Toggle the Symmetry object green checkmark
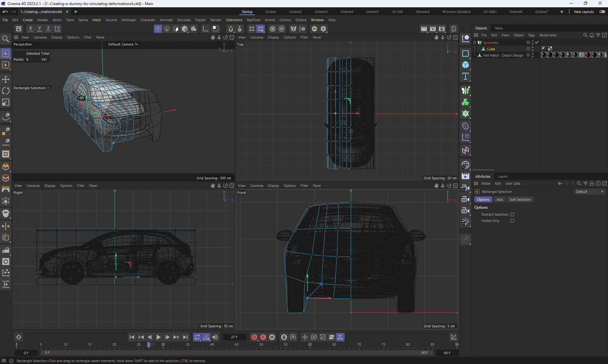This screenshot has height=364, width=608. point(537,42)
